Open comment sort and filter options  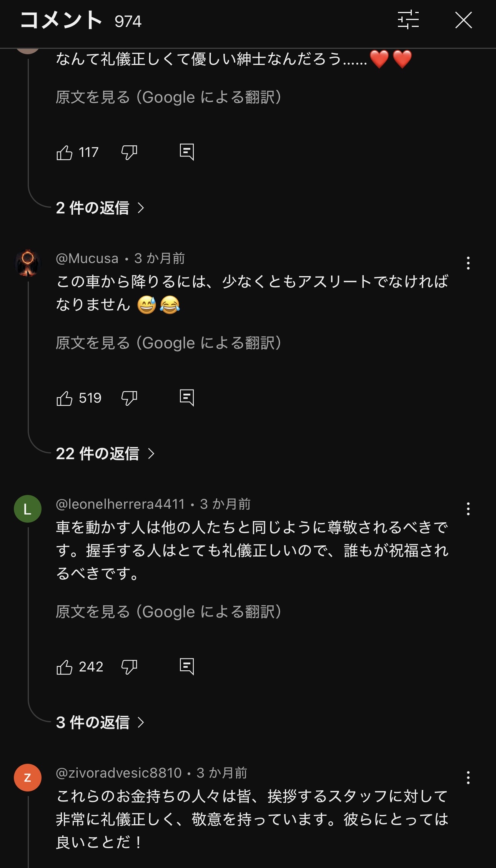[408, 20]
